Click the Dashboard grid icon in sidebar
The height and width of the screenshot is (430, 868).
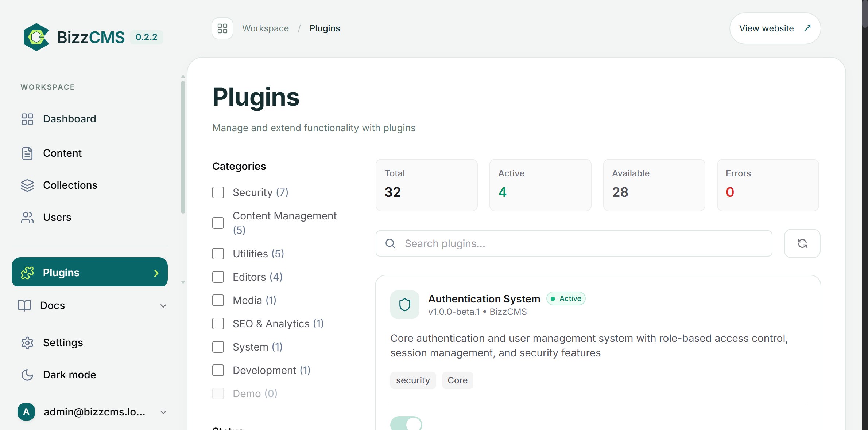point(27,119)
